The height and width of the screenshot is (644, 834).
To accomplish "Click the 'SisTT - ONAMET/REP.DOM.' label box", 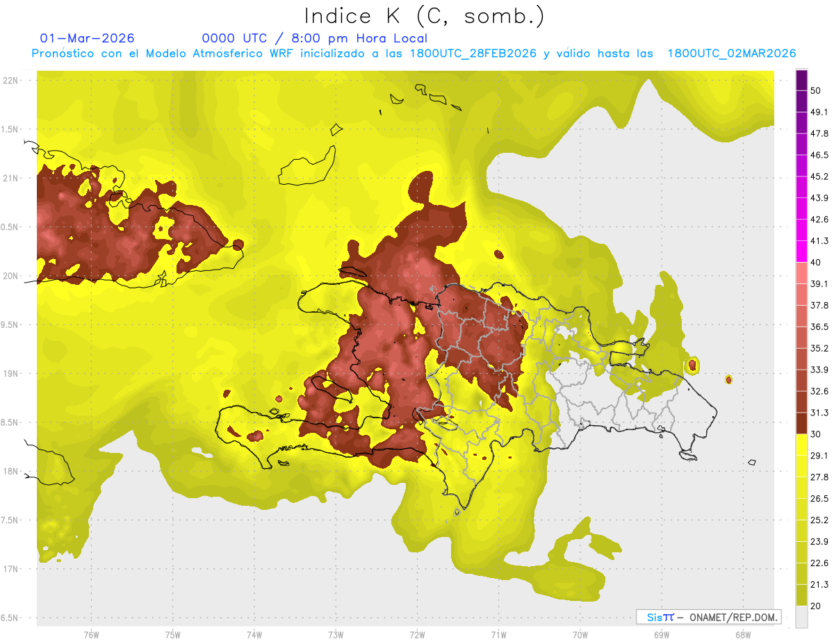I will tap(708, 617).
